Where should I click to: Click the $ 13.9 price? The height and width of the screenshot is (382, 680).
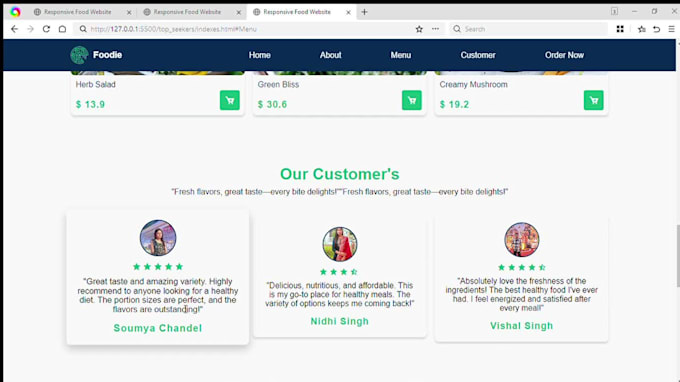click(90, 104)
